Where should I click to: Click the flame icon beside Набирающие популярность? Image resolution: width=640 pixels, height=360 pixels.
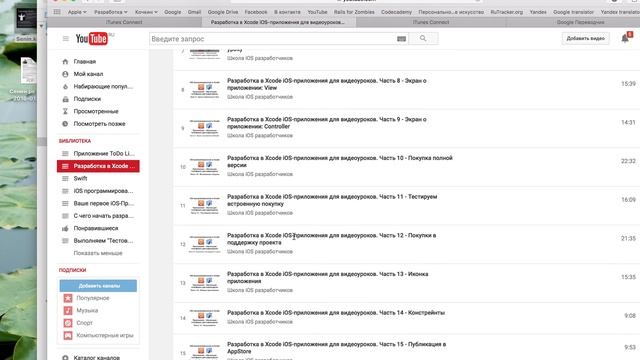click(65, 87)
